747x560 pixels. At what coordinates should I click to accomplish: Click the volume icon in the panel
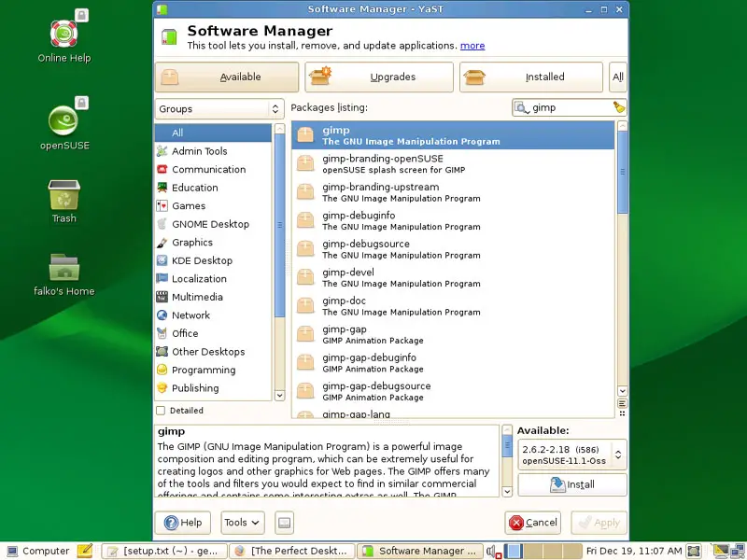(x=493, y=552)
